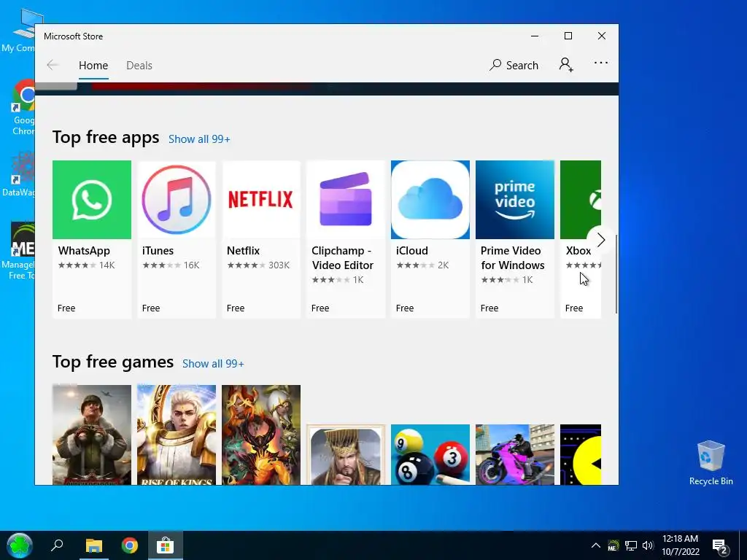The image size is (747, 560).
Task: Click the network tray icon
Action: coord(631,545)
